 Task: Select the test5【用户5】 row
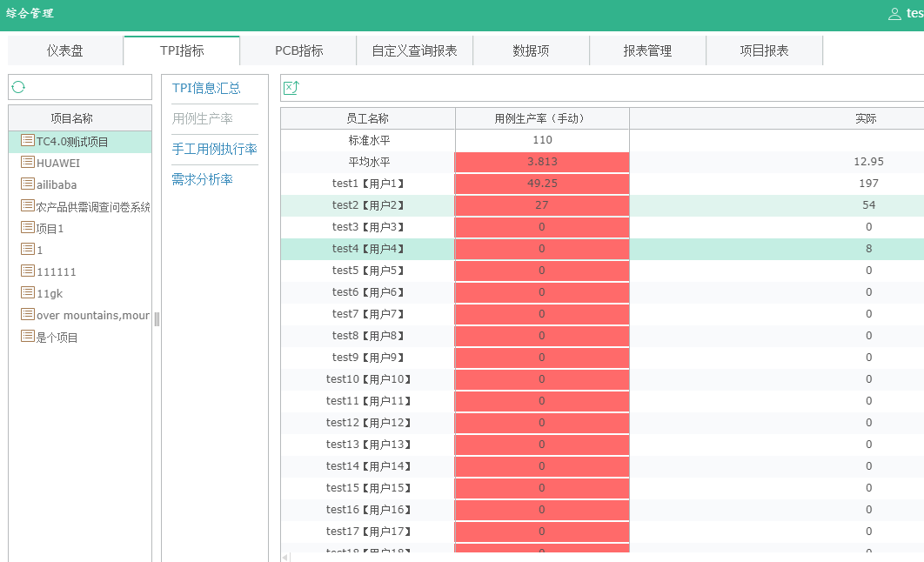[602, 271]
